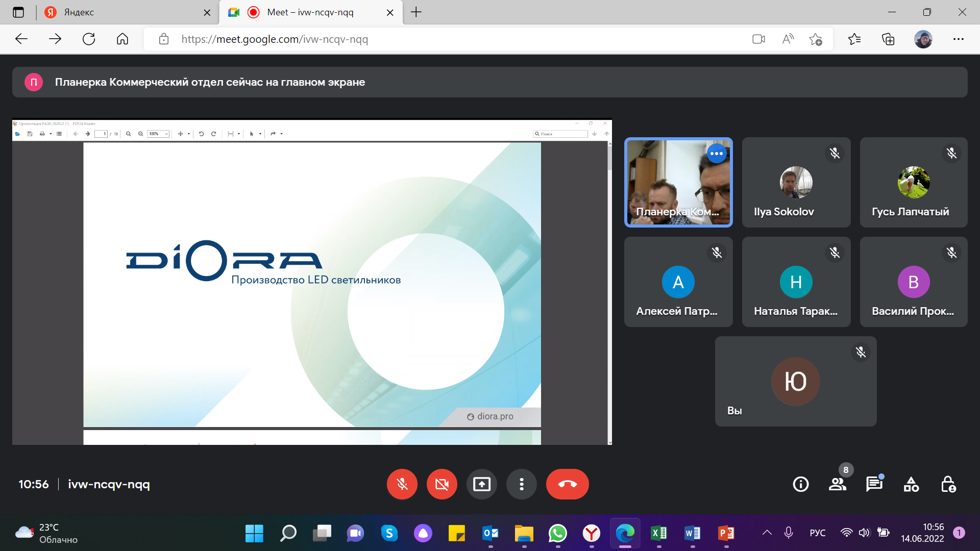The image size is (980, 551).
Task: Open PowerPoint from taskbar
Action: click(x=726, y=534)
